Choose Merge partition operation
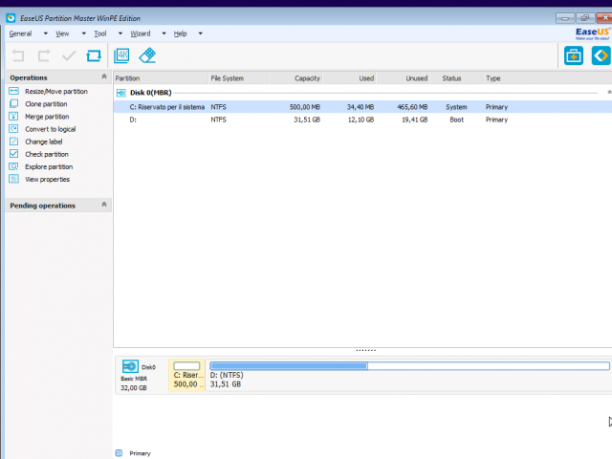 click(x=47, y=116)
